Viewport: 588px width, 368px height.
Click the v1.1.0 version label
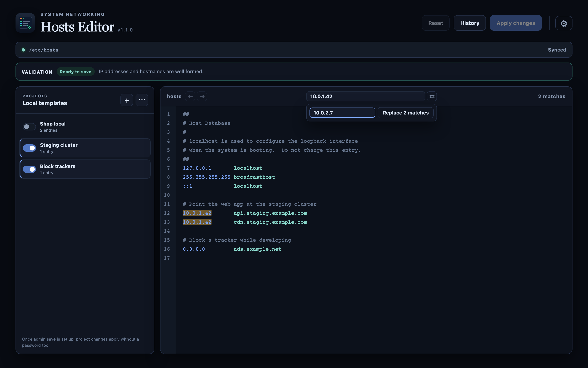coord(125,30)
